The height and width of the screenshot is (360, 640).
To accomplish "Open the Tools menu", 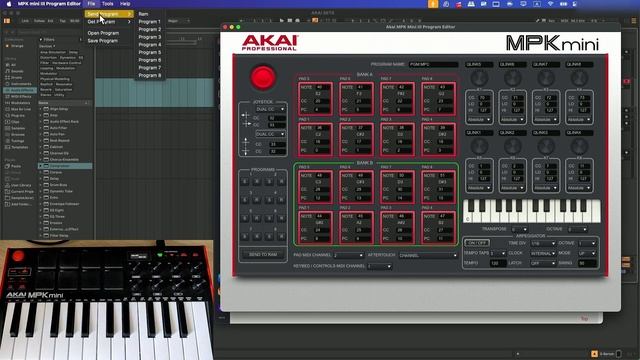I will tap(107, 4).
